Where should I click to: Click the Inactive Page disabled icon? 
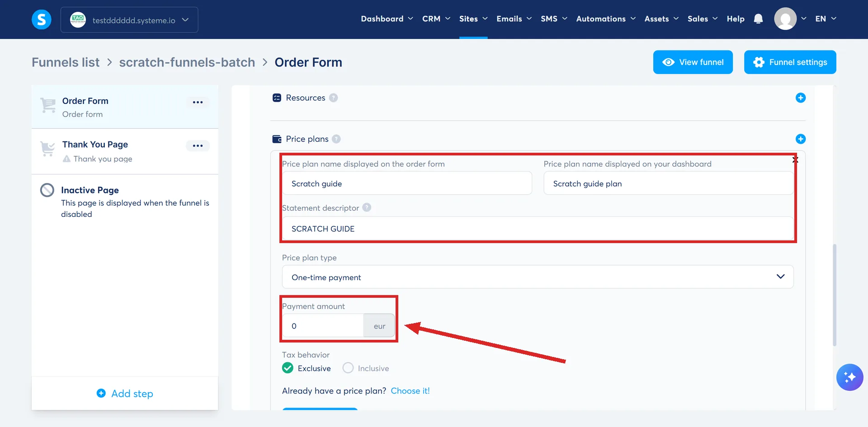pos(47,190)
